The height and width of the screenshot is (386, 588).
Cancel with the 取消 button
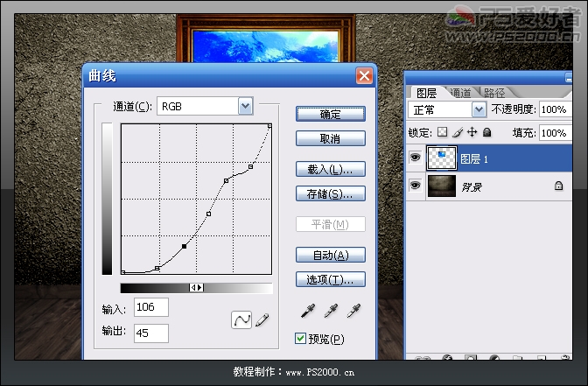click(x=331, y=138)
